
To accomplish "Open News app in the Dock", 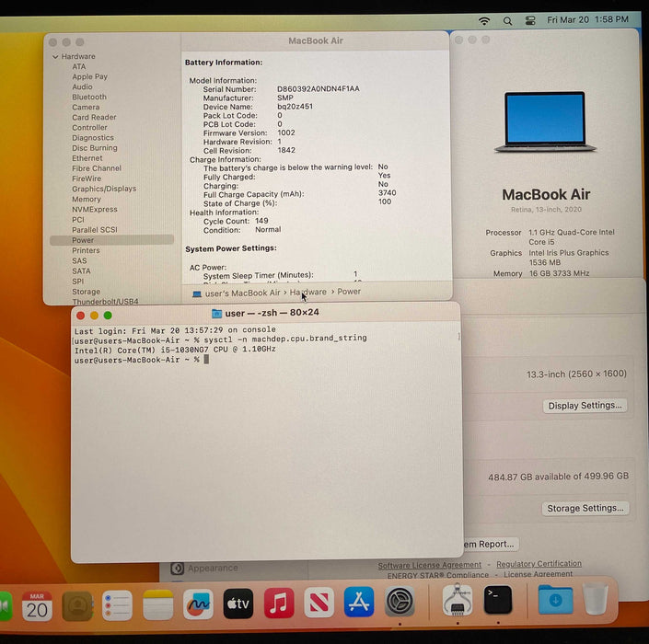I will [319, 603].
